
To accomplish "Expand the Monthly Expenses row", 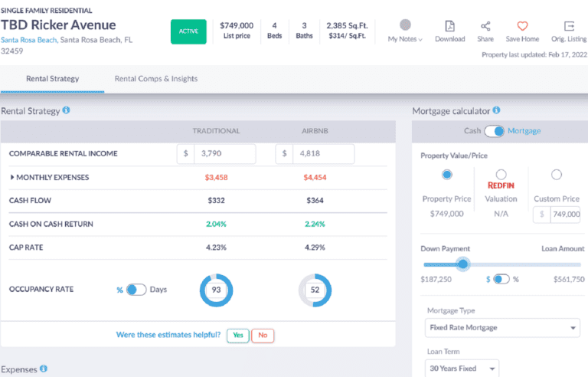I will [x=12, y=178].
